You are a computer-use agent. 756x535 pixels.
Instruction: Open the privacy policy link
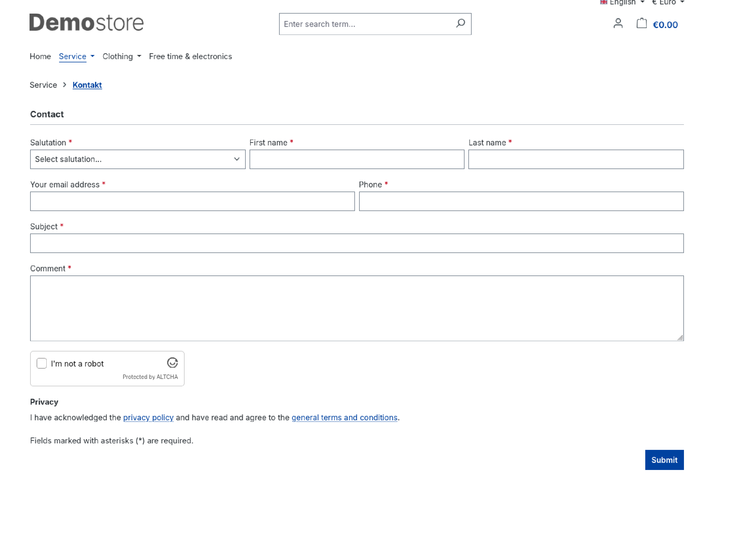click(148, 417)
